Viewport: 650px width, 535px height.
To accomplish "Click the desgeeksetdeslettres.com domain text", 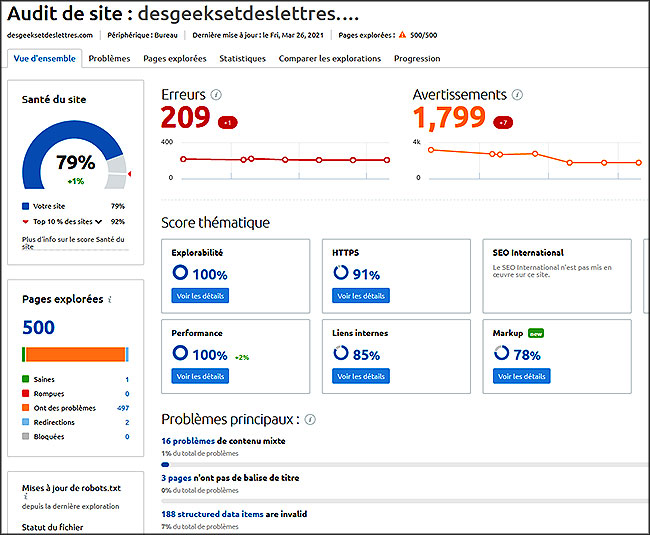I will tap(50, 35).
